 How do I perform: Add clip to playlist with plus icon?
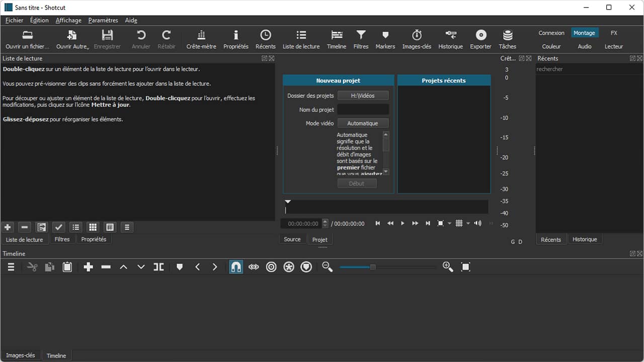(x=8, y=227)
